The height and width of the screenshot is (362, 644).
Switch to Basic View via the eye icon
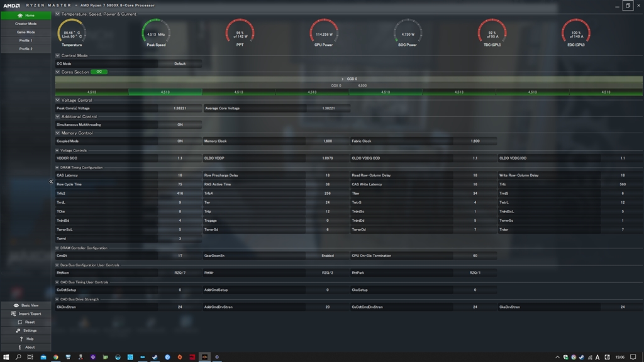(16, 305)
